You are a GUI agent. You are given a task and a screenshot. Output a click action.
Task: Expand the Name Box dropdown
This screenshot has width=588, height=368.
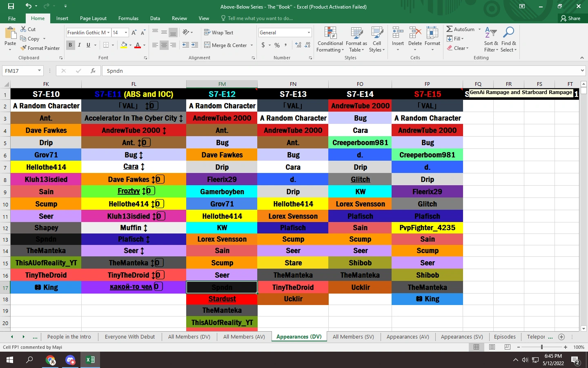(x=39, y=71)
